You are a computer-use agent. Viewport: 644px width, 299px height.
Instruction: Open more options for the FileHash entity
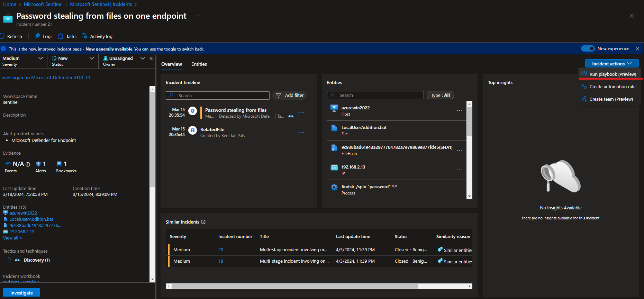point(460,150)
